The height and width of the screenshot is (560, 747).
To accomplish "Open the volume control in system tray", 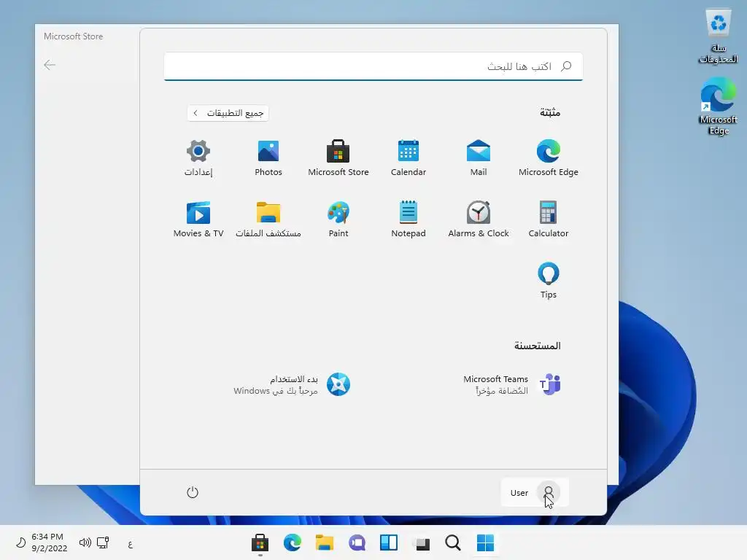I will 85,542.
